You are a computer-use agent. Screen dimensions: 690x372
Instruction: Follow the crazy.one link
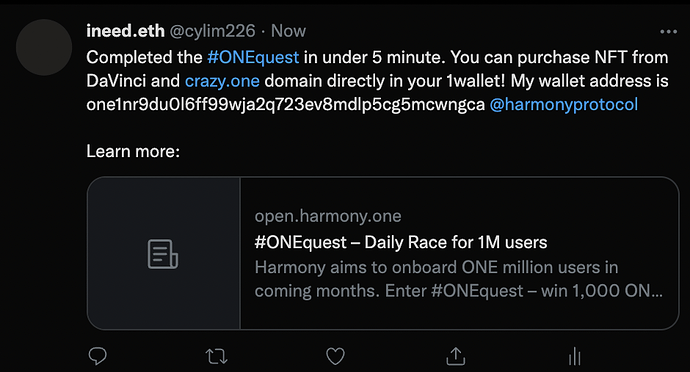pos(222,81)
